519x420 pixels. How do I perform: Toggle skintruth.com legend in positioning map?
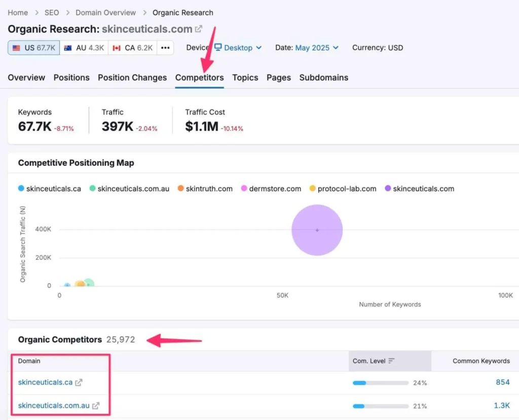coord(205,188)
